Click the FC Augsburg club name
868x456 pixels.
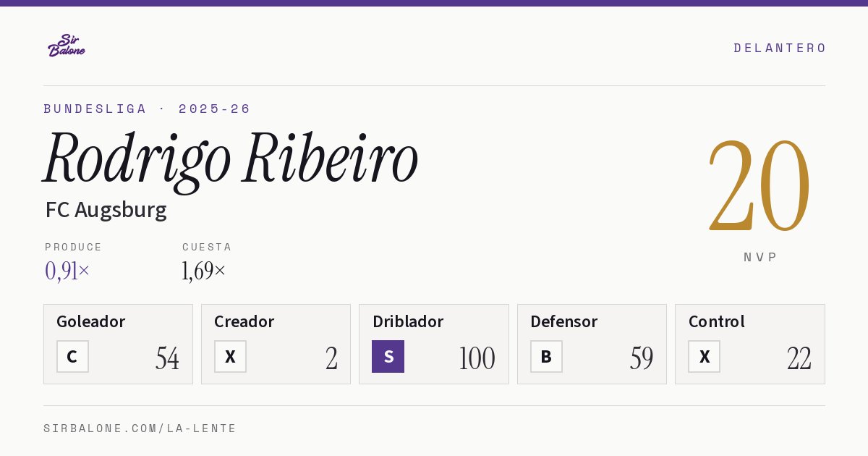[106, 210]
